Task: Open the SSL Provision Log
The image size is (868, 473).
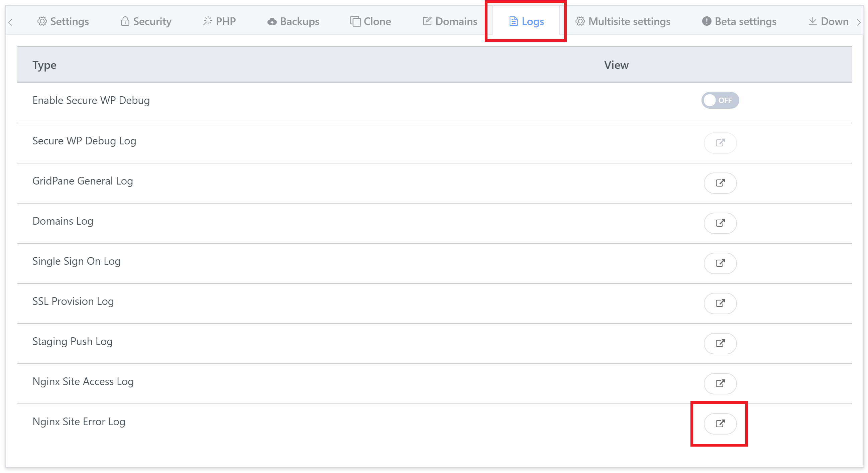Action: click(720, 303)
